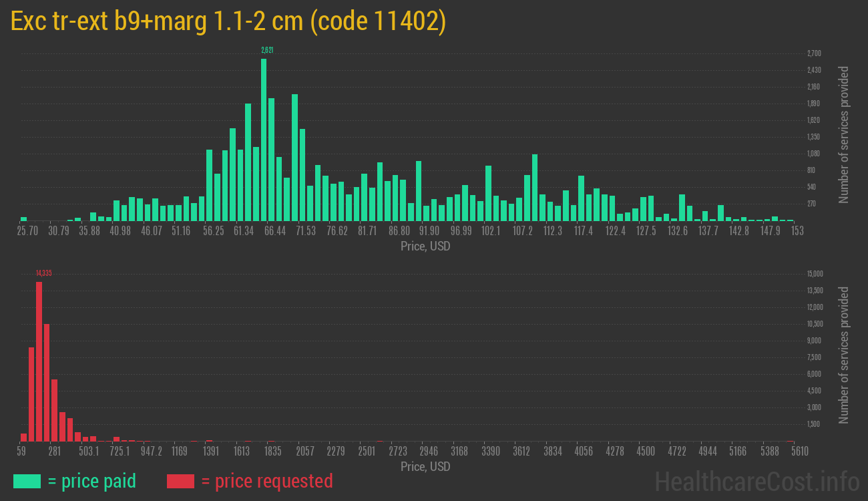This screenshot has height=501, width=868.
Task: Click the chart title with code 11402
Action: [x=228, y=21]
